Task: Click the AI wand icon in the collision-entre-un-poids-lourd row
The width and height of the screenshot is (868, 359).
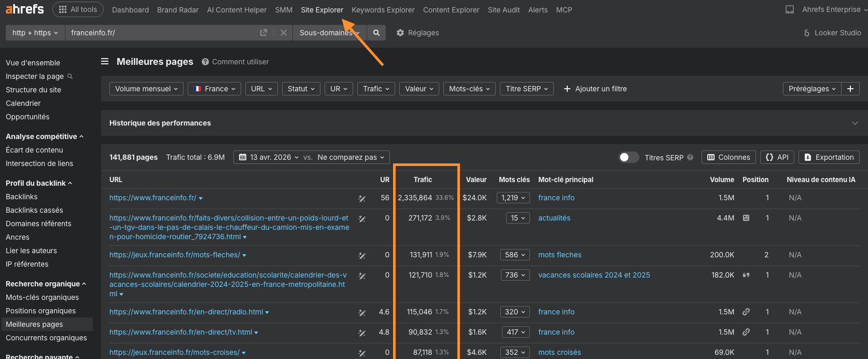Action: tap(362, 218)
